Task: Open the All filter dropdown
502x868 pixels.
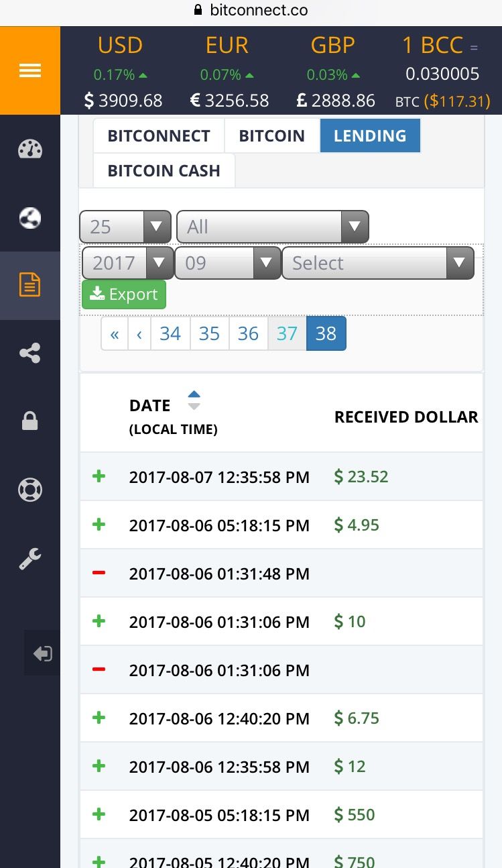Action: (273, 227)
